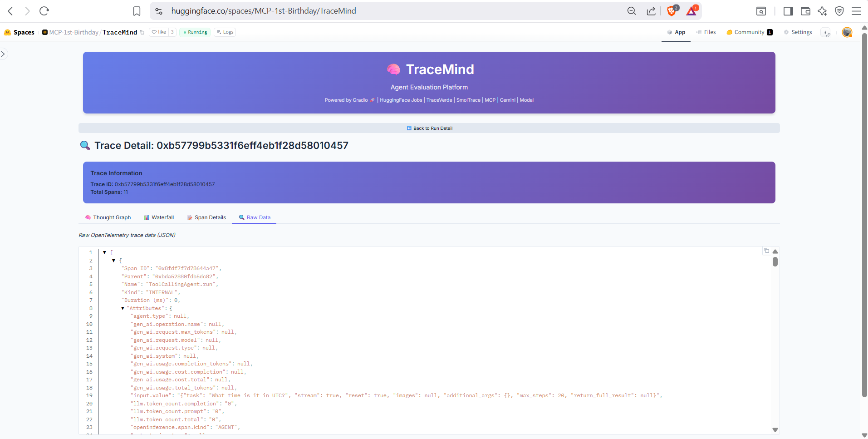
Task: Open the user profile avatar
Action: [x=847, y=32]
